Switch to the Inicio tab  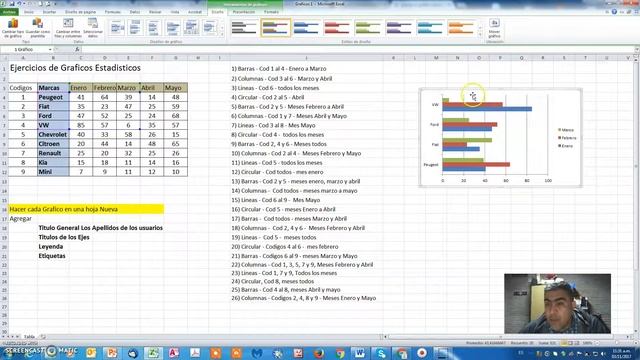pos(29,12)
